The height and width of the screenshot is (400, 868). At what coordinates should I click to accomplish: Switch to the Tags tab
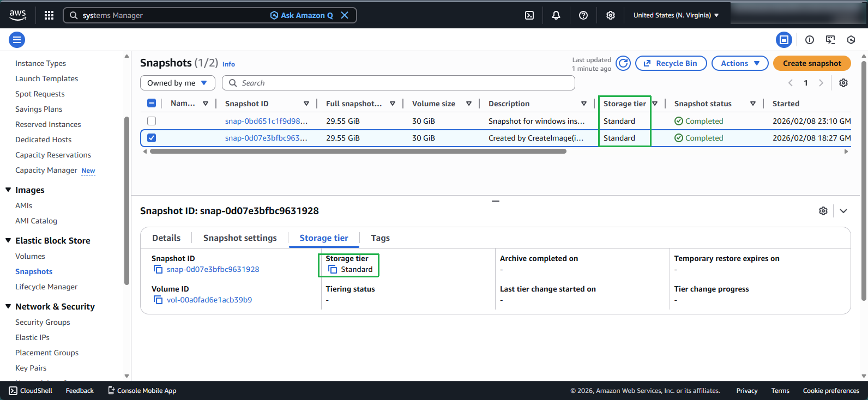[x=380, y=238]
